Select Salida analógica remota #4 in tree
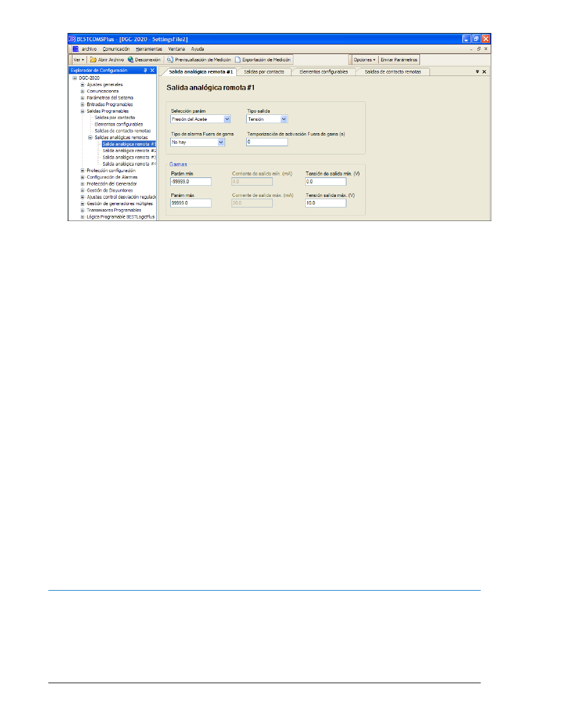This screenshot has width=562, height=728. pos(129,164)
